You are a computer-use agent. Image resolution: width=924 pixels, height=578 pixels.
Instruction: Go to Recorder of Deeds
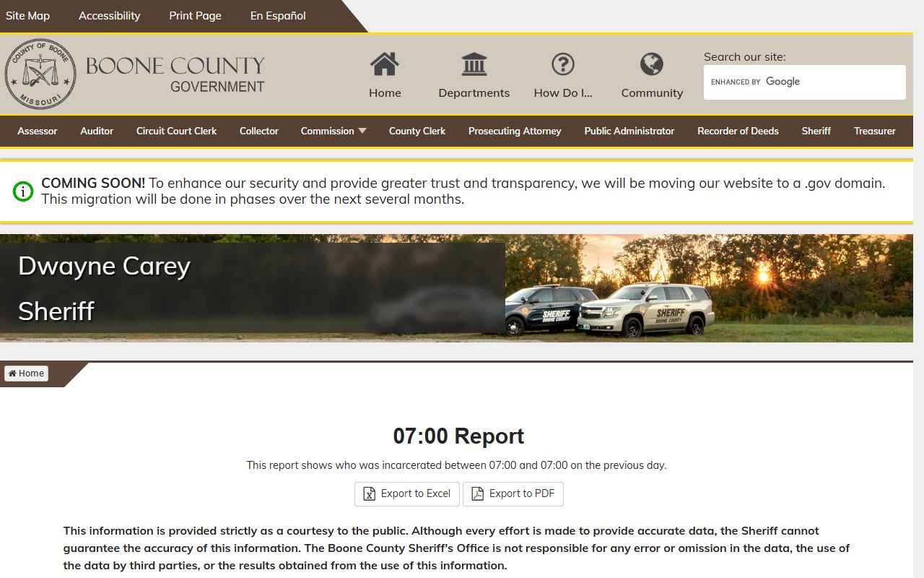click(738, 131)
